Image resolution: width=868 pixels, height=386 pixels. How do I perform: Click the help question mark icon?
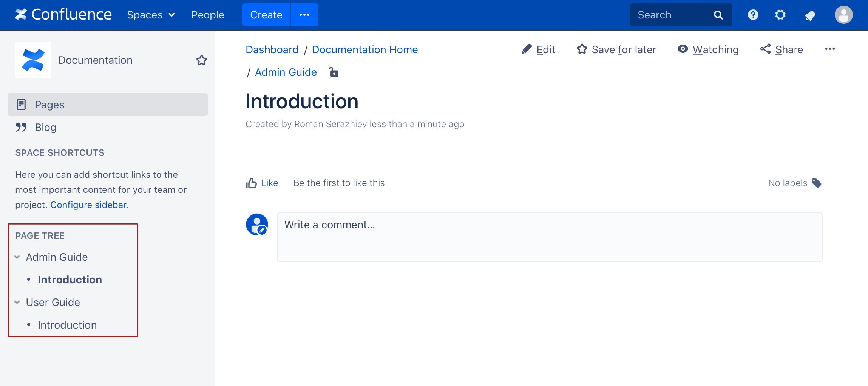[x=753, y=15]
